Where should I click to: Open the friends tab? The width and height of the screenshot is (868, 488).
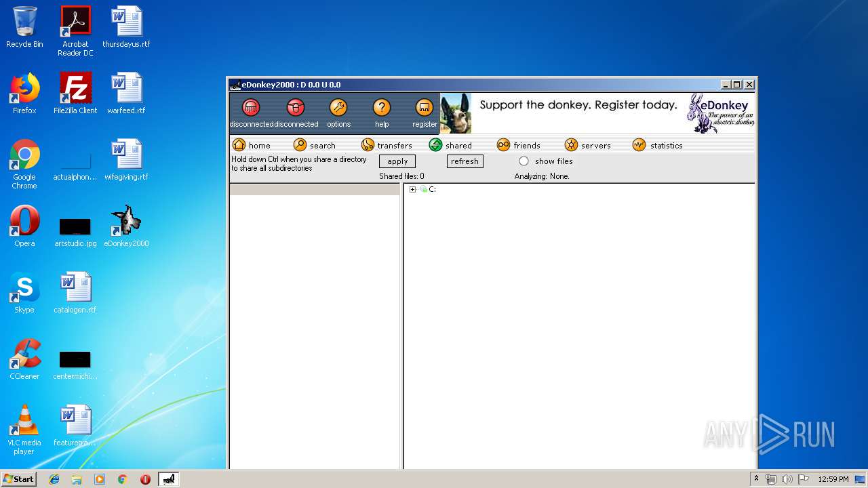(519, 145)
